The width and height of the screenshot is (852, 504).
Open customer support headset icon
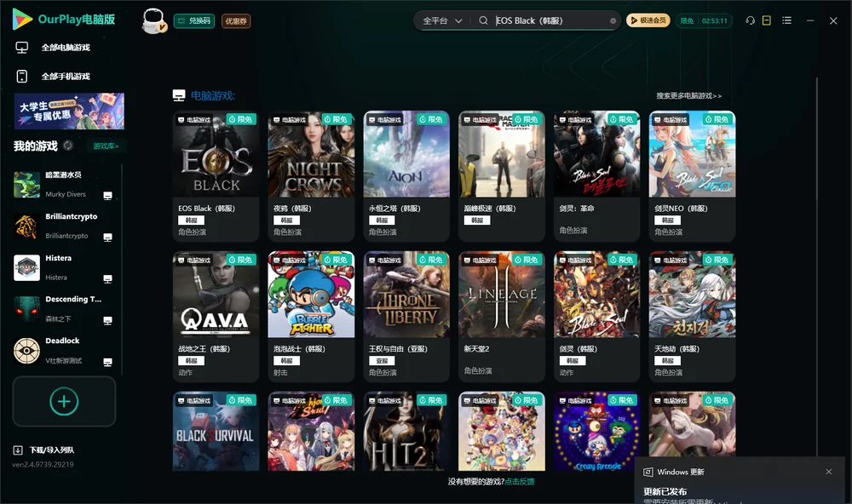[x=750, y=20]
